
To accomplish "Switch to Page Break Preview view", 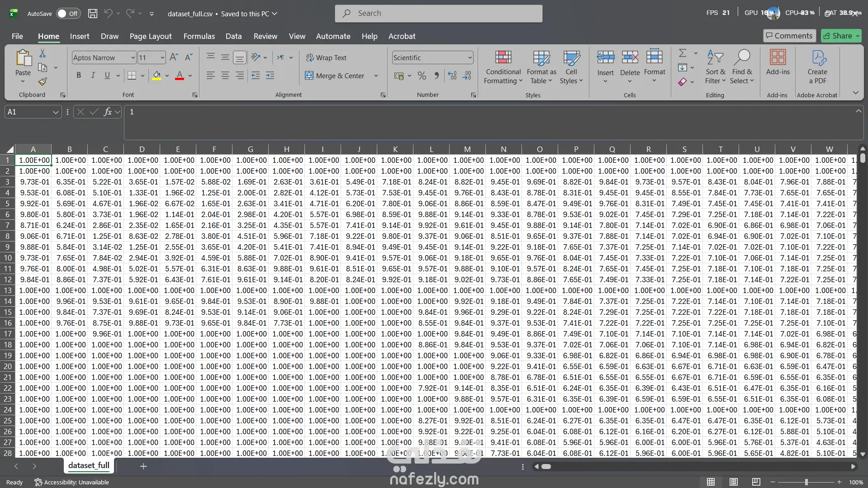I will (x=756, y=482).
